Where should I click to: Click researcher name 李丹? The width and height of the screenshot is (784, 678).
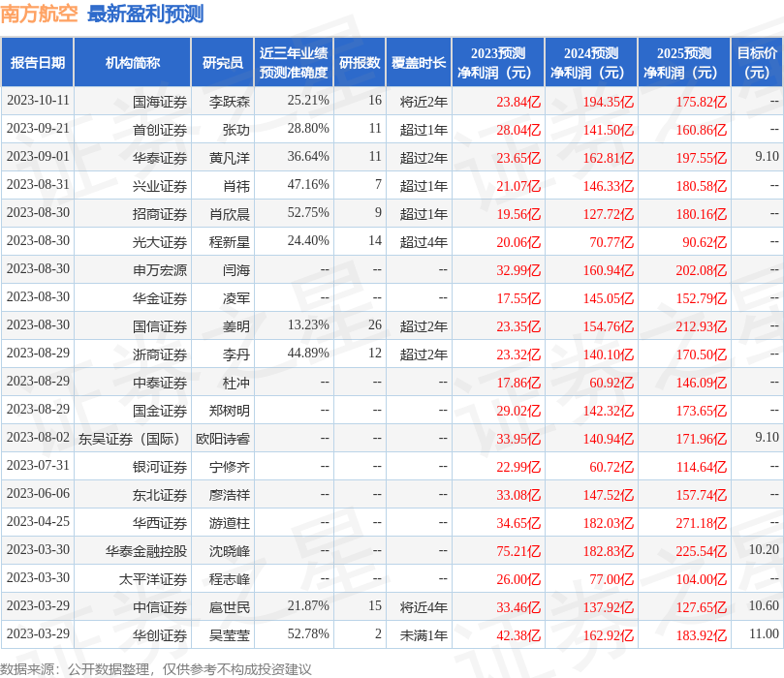pyautogui.click(x=236, y=354)
